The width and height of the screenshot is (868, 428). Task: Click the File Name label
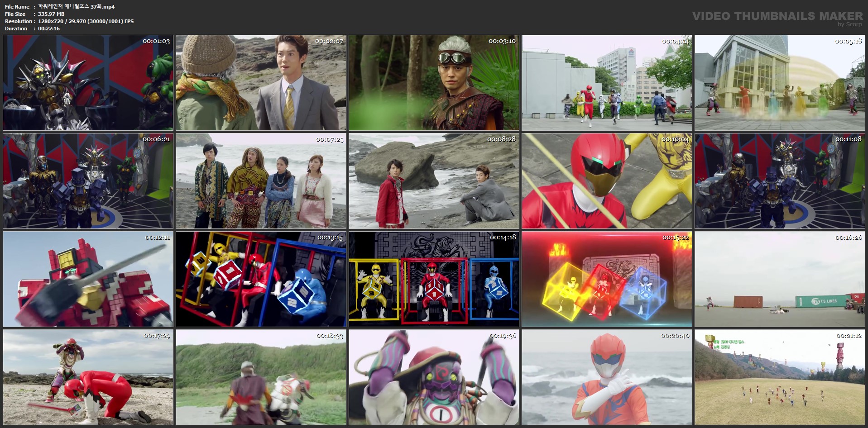click(17, 7)
